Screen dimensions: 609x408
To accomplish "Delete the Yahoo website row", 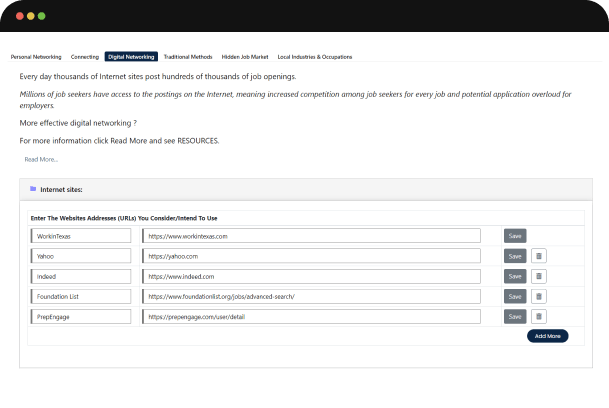I will [x=538, y=256].
